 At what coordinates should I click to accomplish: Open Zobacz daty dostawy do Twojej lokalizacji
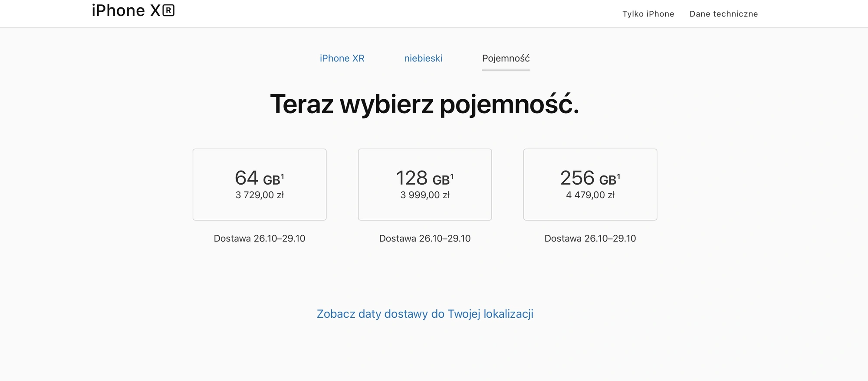(425, 314)
